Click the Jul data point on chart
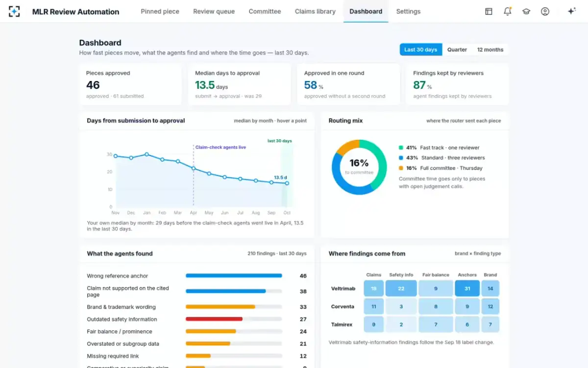Image resolution: width=588 pixels, height=368 pixels. point(240,179)
